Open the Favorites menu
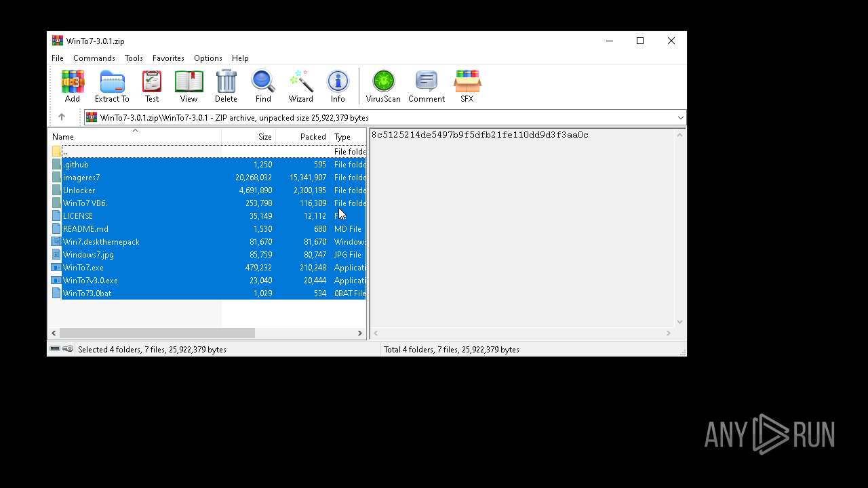Screen dimensions: 868x488 (x=168, y=58)
